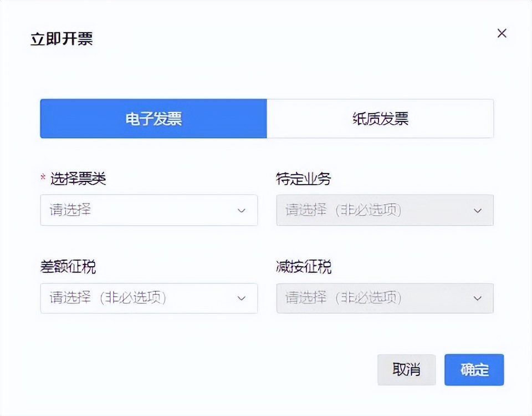The height and width of the screenshot is (416, 532).
Task: Click the chevron arrow on 选择票类 field
Action: click(x=241, y=210)
